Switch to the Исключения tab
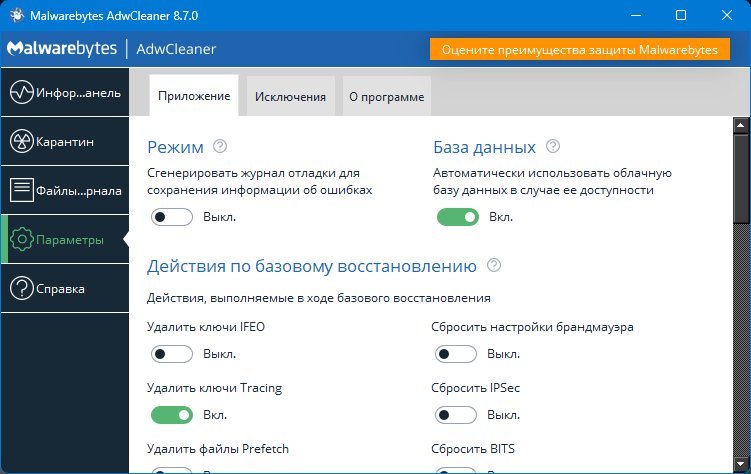Viewport: 751px width, 474px height. tap(290, 97)
